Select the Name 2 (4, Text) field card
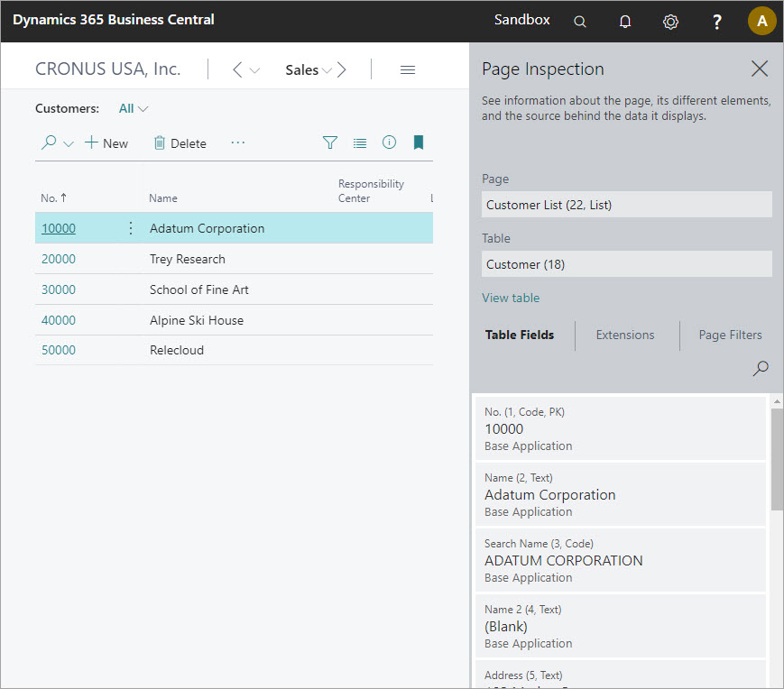 620,626
